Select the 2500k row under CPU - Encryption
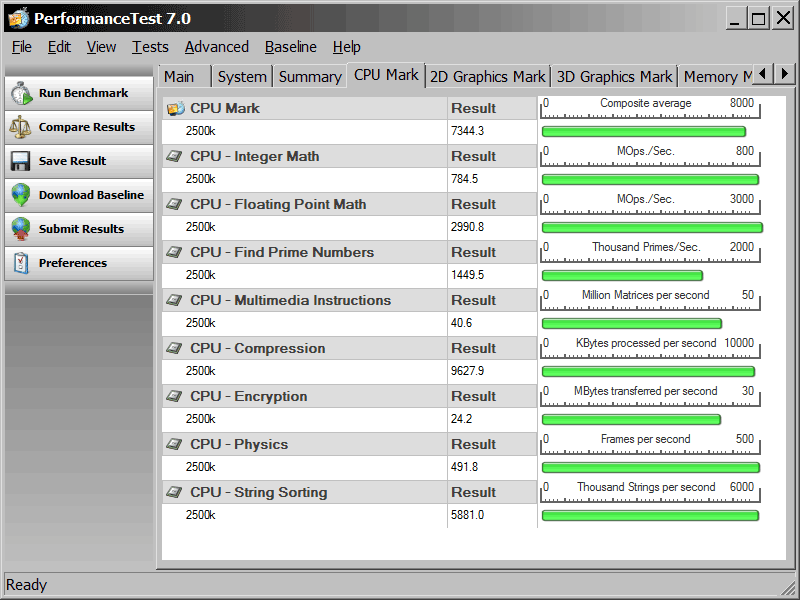800x600 pixels. 200,419
